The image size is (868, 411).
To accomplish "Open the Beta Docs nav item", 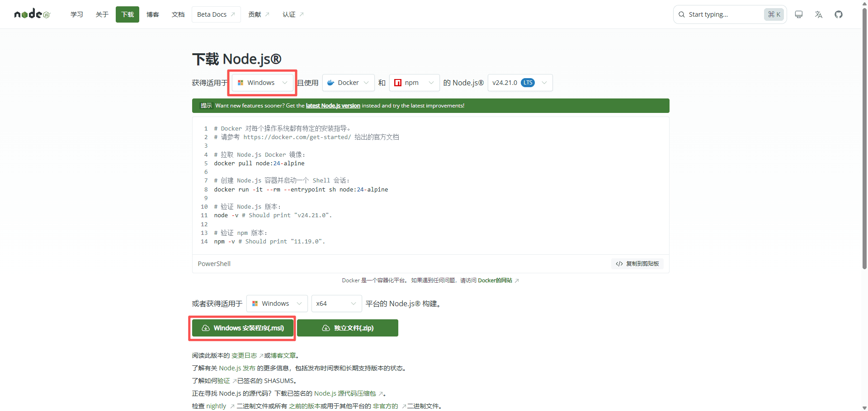I will tap(216, 14).
